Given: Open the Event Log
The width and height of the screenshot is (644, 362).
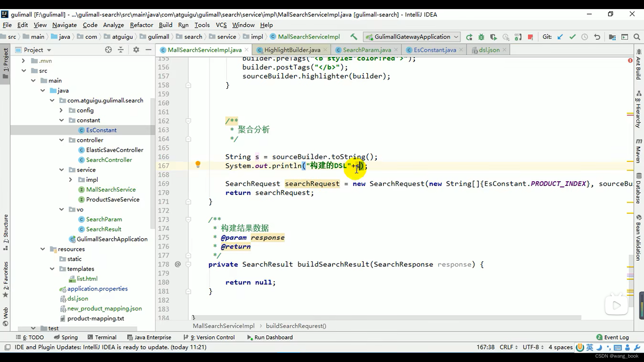Looking at the screenshot, I should click(613, 337).
